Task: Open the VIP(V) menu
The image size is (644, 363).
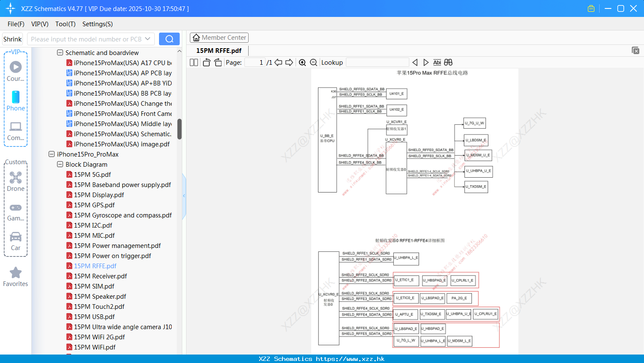Action: click(x=40, y=24)
